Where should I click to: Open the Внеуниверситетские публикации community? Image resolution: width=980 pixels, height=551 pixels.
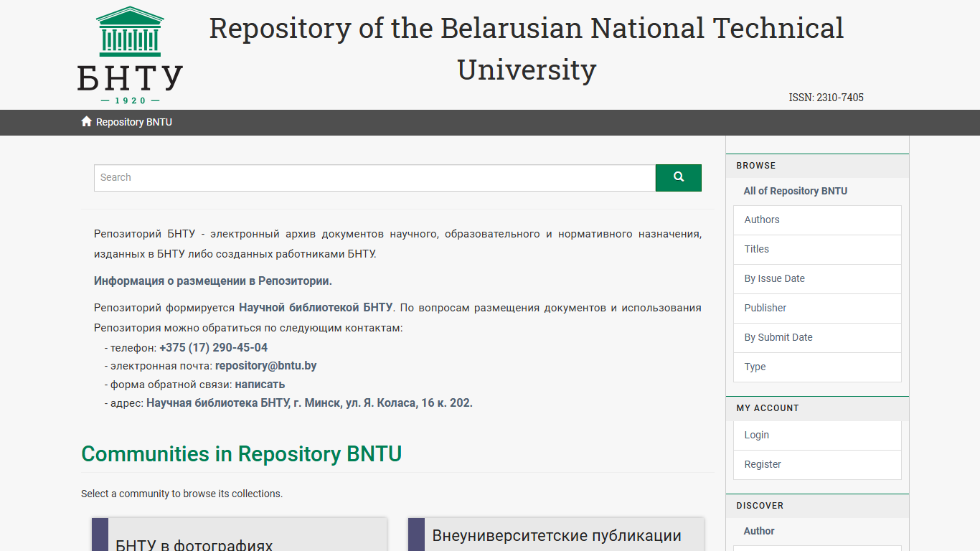coord(557,536)
